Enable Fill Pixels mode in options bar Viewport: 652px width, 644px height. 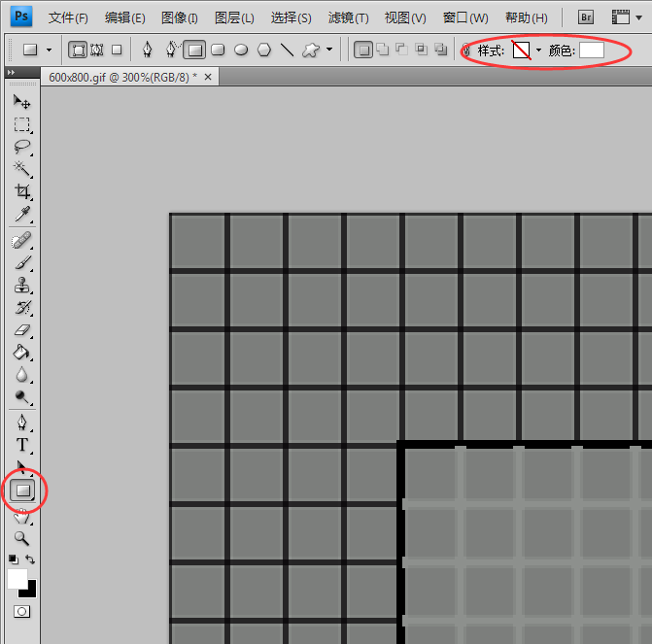(x=117, y=51)
